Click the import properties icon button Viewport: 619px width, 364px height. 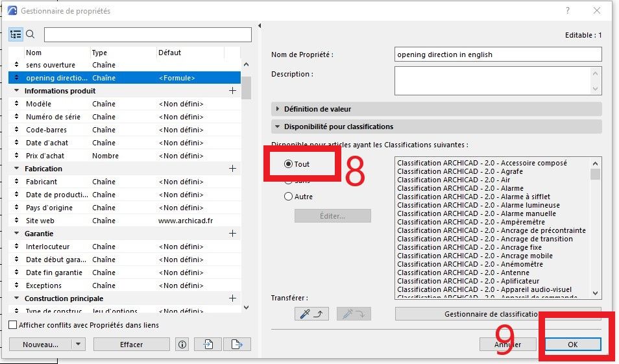pos(208,345)
